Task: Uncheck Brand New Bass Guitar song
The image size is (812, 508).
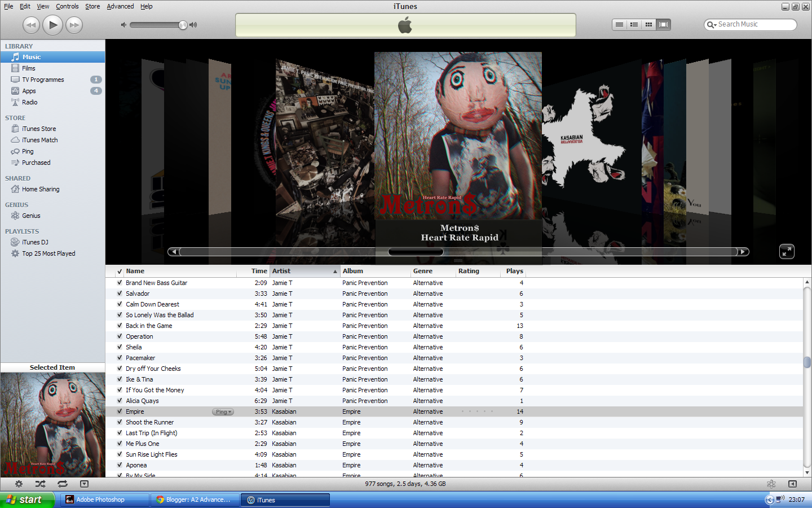Action: click(x=120, y=283)
